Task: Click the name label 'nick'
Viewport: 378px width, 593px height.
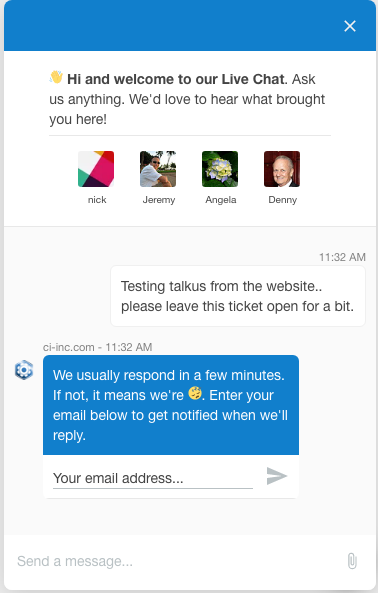Action: click(97, 200)
